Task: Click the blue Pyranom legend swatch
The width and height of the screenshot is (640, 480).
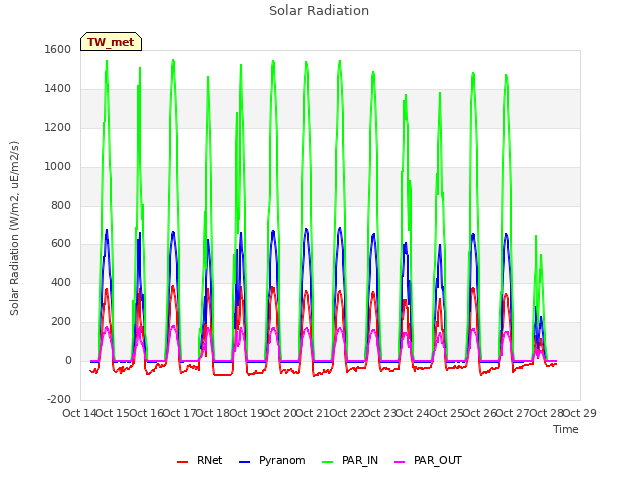Action: coord(244,462)
